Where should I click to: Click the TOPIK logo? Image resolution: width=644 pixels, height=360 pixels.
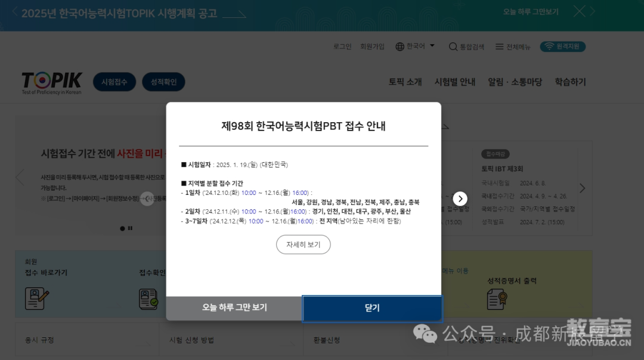(52, 83)
